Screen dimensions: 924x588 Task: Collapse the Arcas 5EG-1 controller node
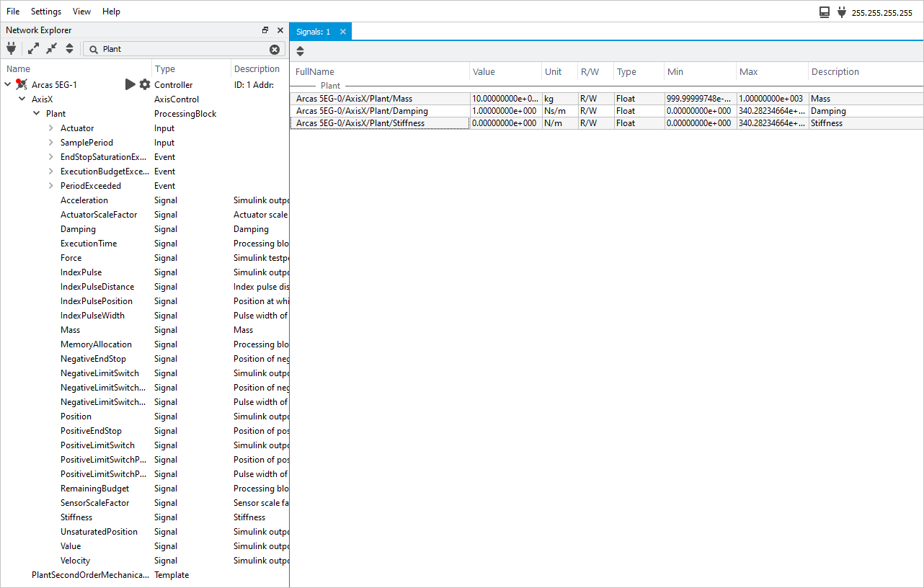[8, 85]
